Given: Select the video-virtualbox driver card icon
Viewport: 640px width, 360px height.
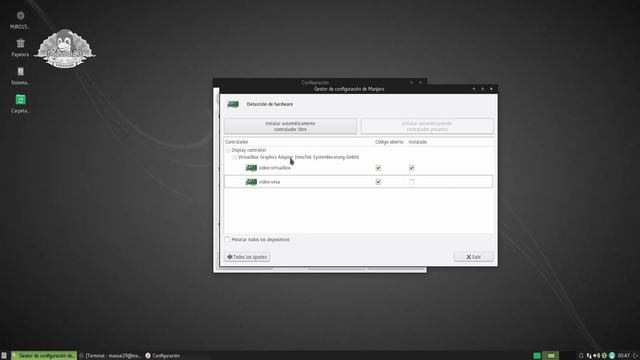Looking at the screenshot, I should (x=251, y=168).
